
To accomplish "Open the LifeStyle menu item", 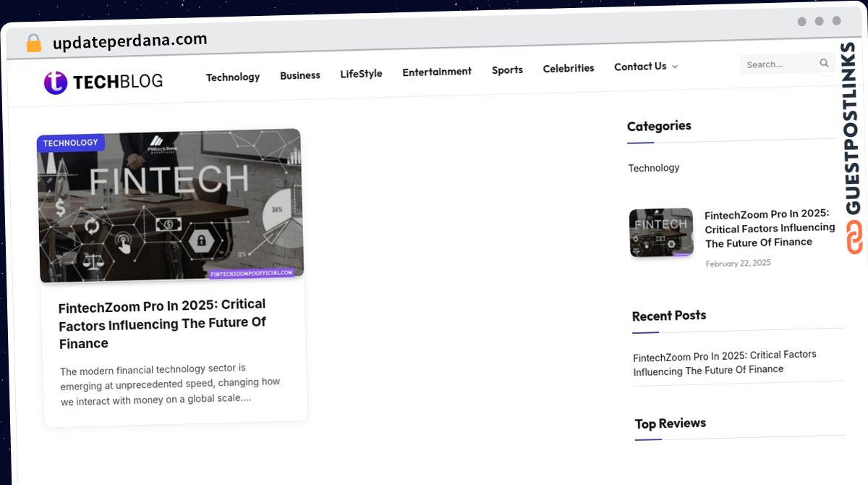I will click(x=361, y=73).
